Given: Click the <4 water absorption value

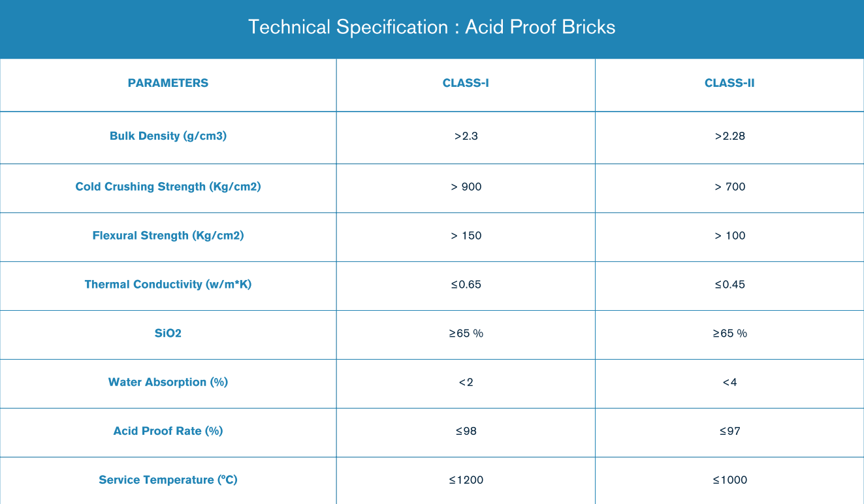Looking at the screenshot, I should coord(729,383).
